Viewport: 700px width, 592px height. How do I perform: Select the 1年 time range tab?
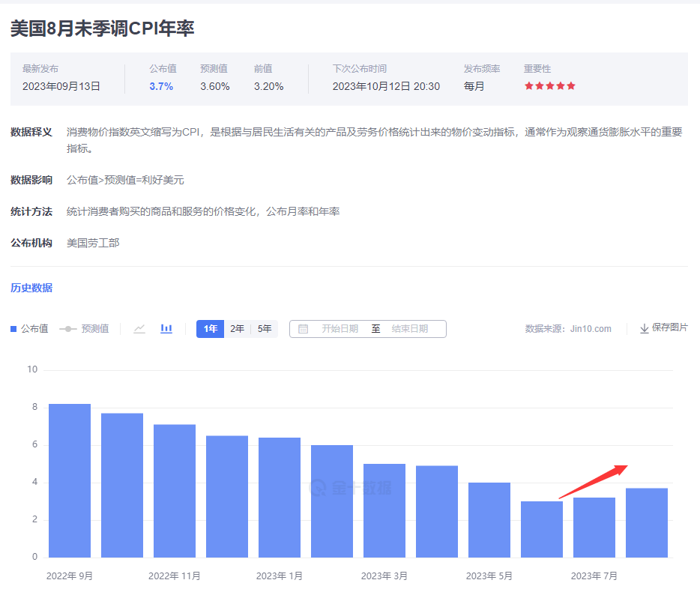(x=210, y=328)
